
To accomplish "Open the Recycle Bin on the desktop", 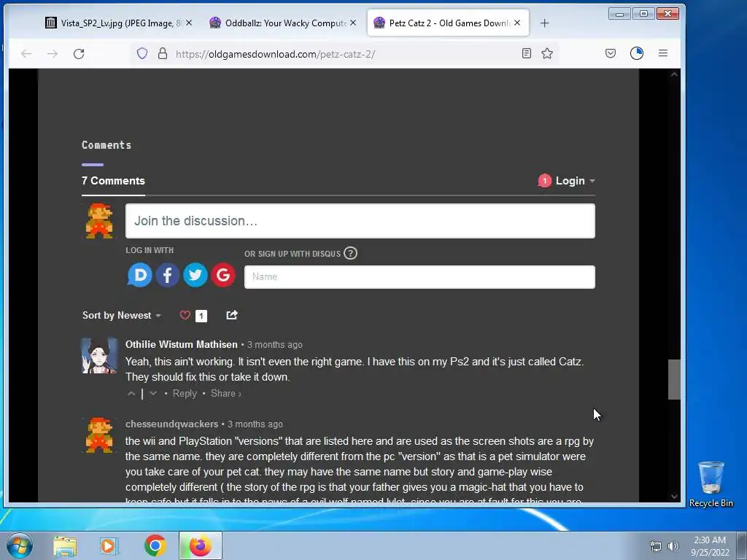I will pyautogui.click(x=711, y=484).
